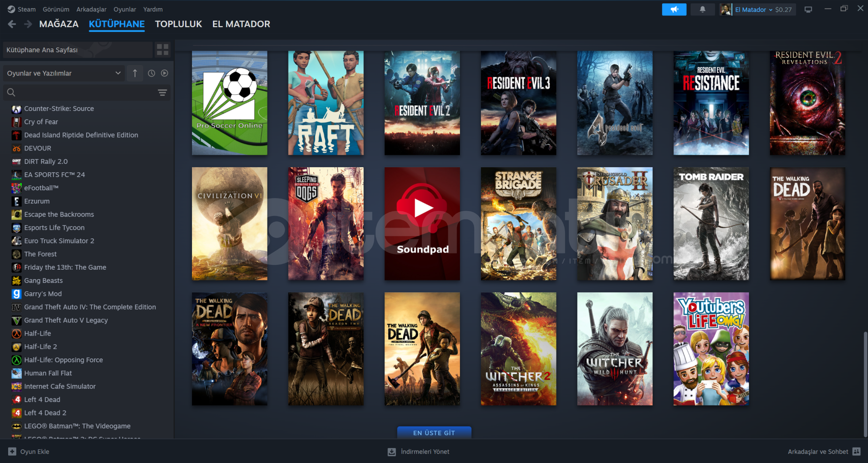Switch to MAĞAZA tab
The image size is (868, 463).
tap(59, 24)
